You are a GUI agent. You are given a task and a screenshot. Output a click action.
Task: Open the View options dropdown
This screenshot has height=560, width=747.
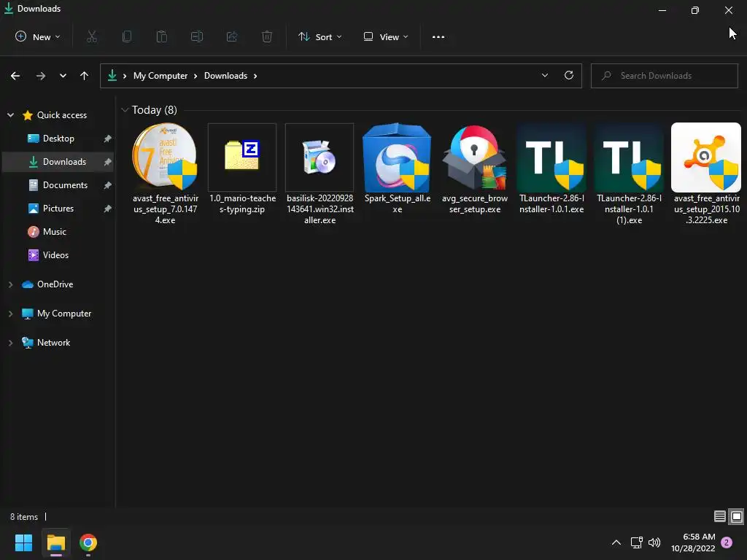(385, 36)
